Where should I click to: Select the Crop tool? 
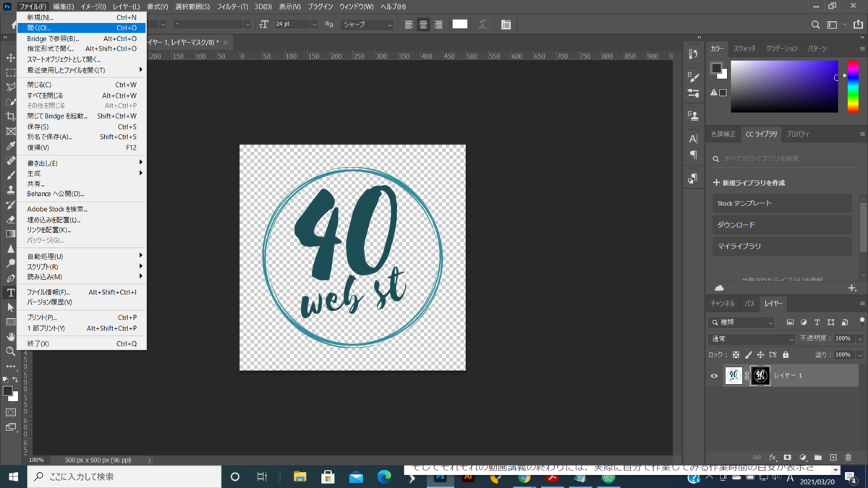(x=10, y=116)
